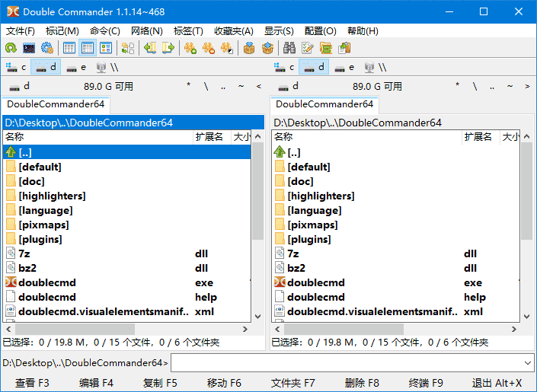Click the pack files box icon

(x=248, y=48)
